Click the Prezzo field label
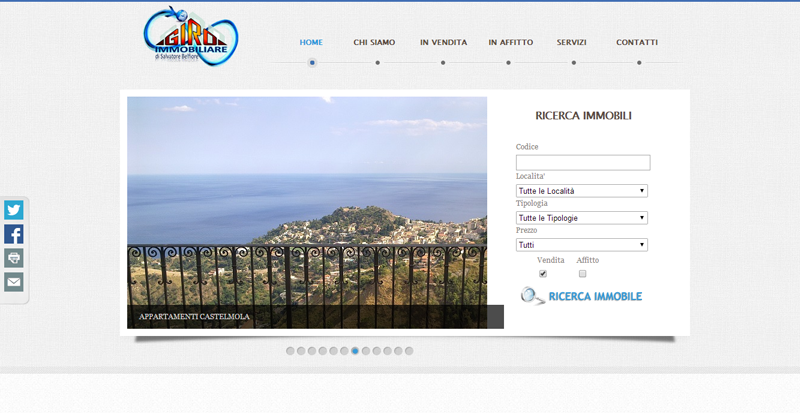The width and height of the screenshot is (800, 413). [527, 230]
